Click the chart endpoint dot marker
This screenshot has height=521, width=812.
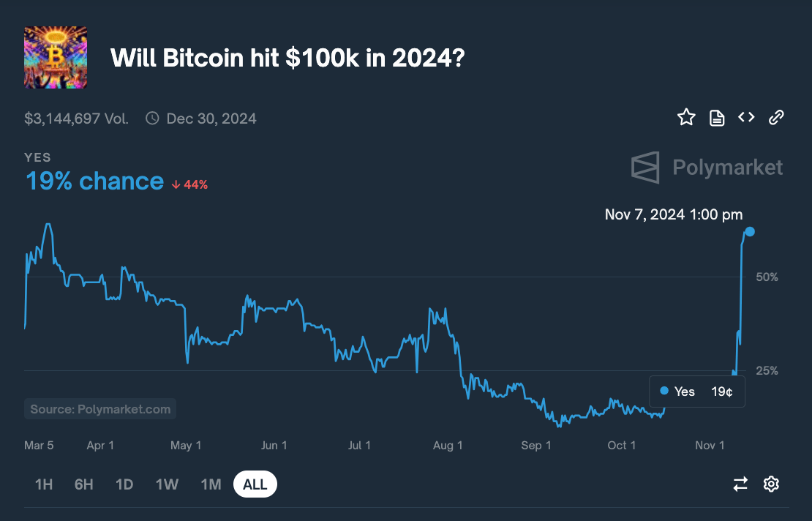(x=750, y=232)
